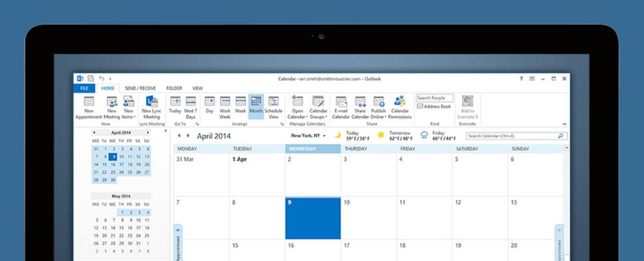
Task: Click the Send/Receive All Folders quick-access icon
Action: [90, 78]
